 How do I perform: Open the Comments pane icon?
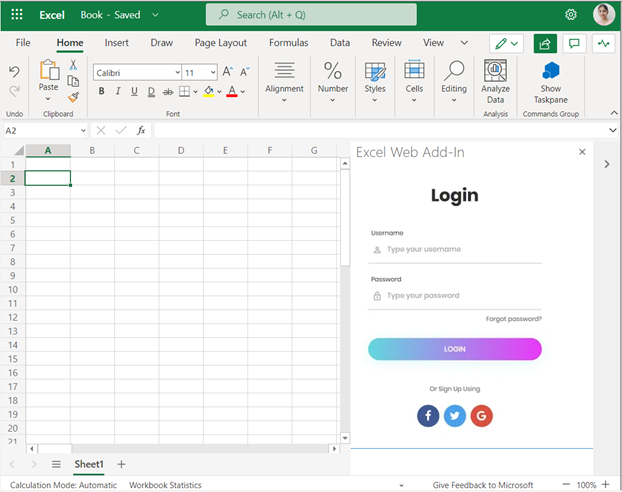click(574, 43)
